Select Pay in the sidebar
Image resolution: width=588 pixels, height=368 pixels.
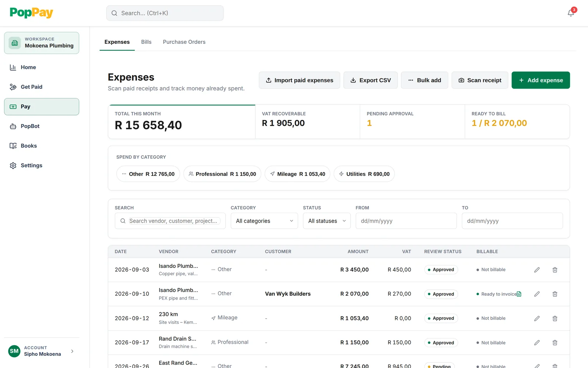42,107
